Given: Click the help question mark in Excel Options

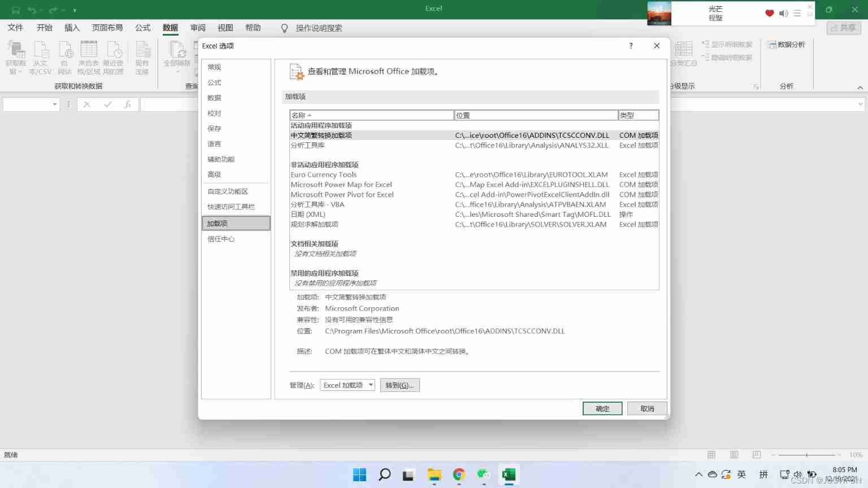Looking at the screenshot, I should click(x=631, y=46).
